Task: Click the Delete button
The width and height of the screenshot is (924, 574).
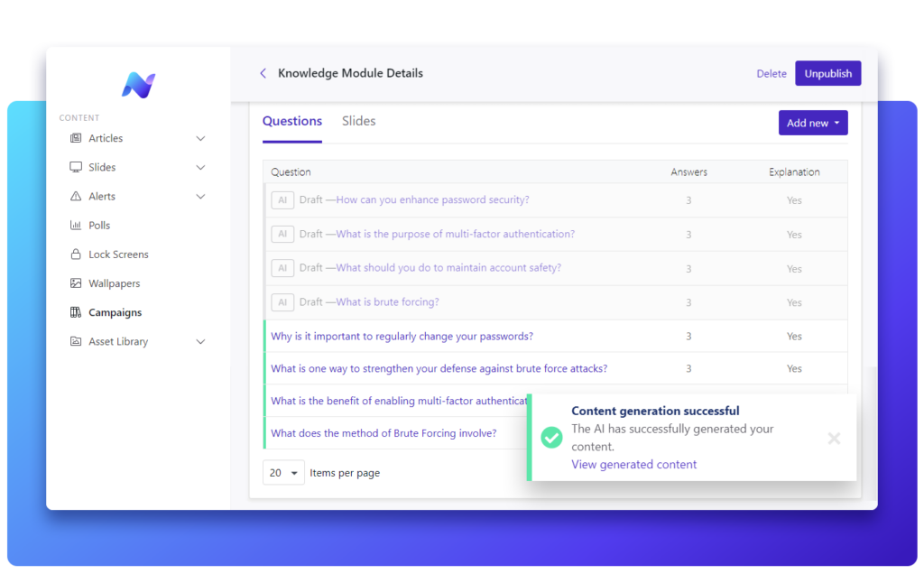Action: (772, 73)
